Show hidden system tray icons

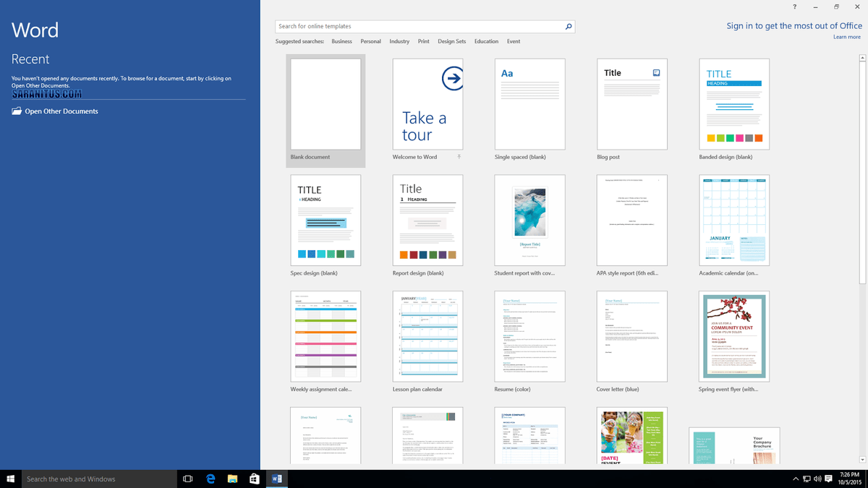(796, 479)
